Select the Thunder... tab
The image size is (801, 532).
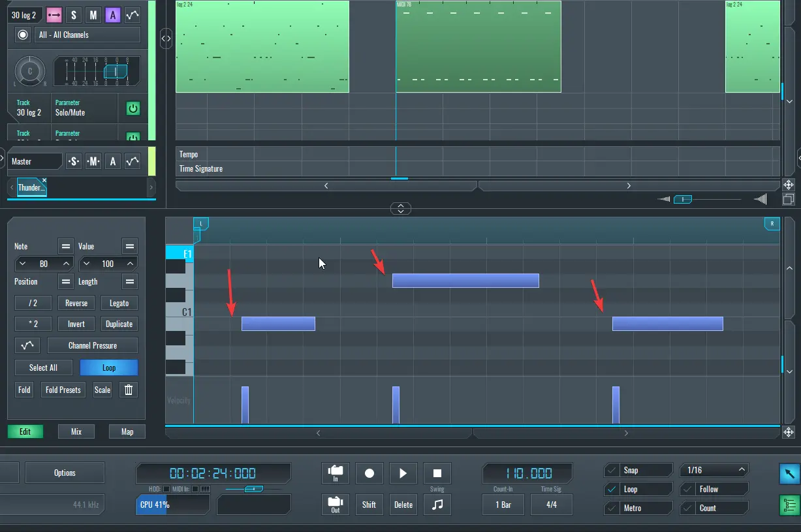point(30,187)
